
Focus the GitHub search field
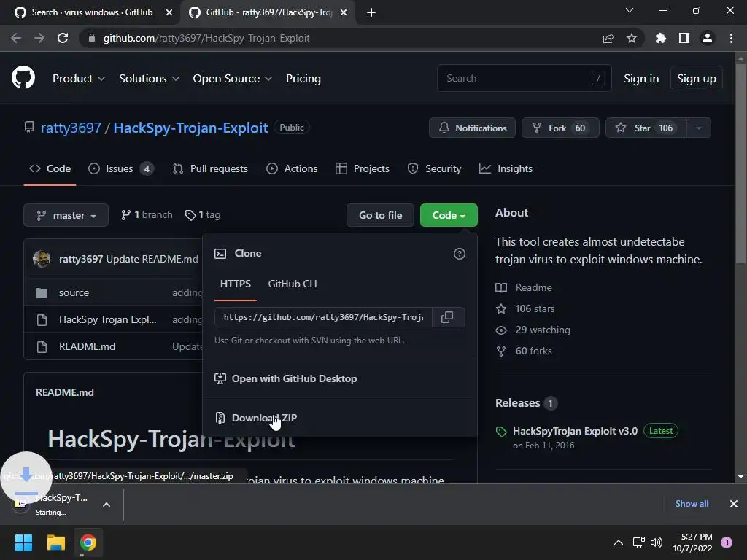tap(524, 78)
